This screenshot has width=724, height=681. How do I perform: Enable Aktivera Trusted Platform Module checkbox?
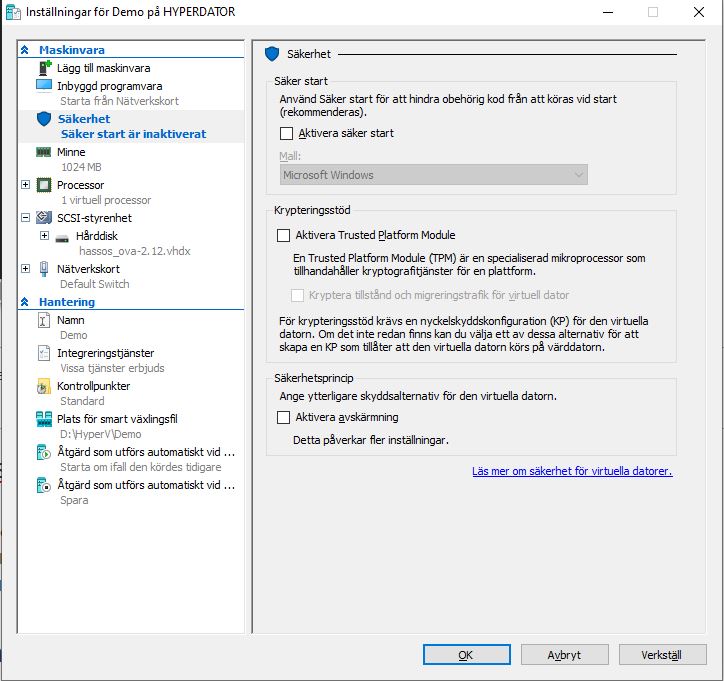(283, 235)
